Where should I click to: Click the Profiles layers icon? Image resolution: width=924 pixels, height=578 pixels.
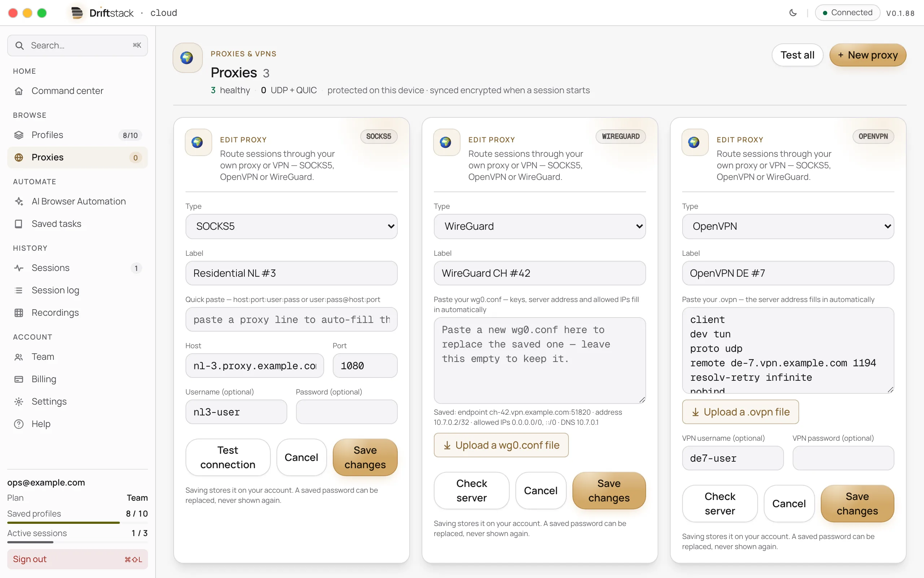(19, 135)
